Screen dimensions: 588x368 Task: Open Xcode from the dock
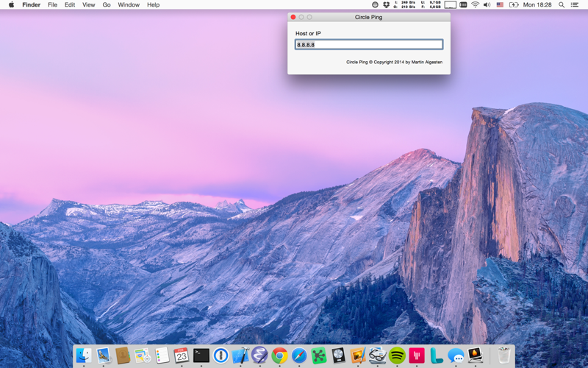tap(240, 355)
